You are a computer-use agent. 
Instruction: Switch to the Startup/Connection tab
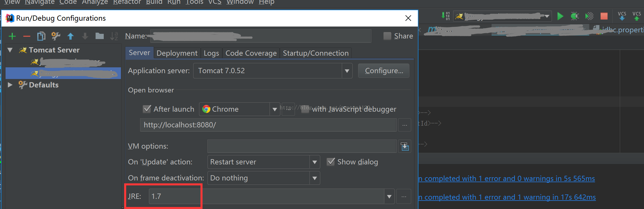316,53
